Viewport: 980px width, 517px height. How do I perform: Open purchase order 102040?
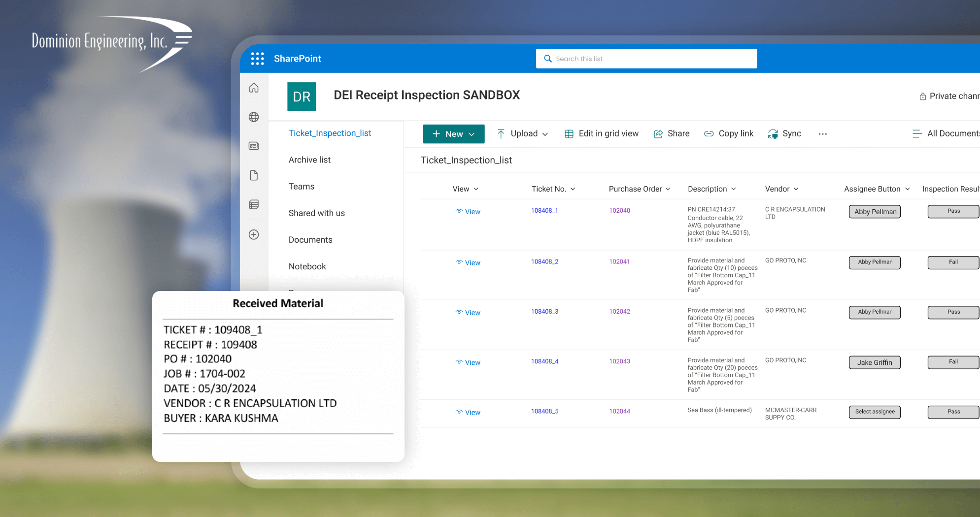click(x=619, y=211)
